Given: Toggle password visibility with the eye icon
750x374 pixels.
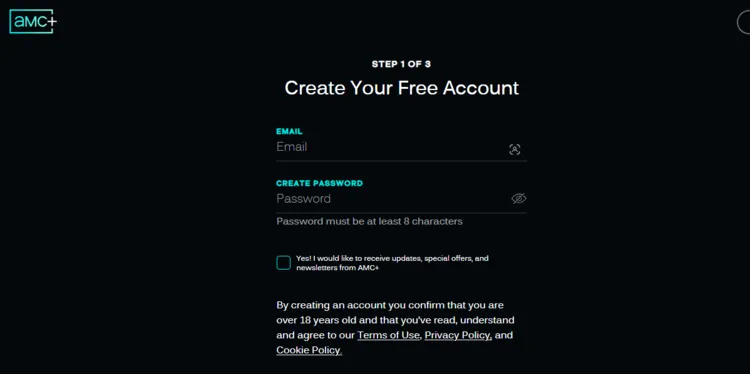Looking at the screenshot, I should click(518, 198).
